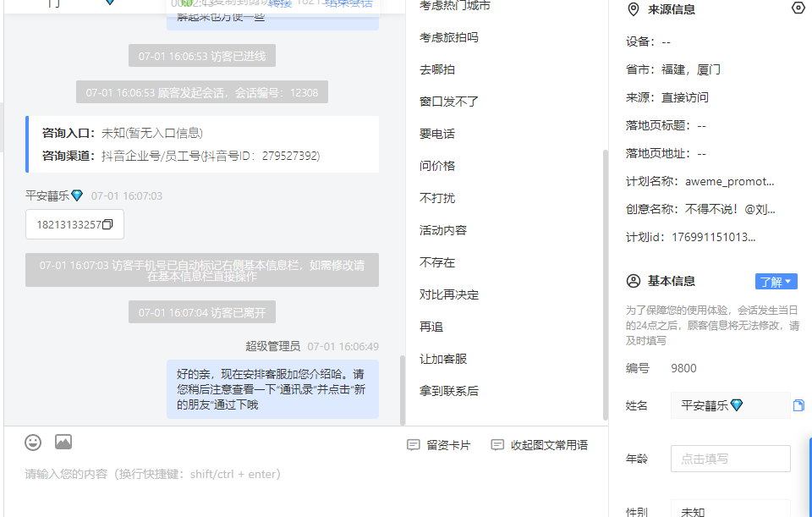Select quick reply 拿到联系后
Screen dimensions: 812x517
click(x=449, y=391)
